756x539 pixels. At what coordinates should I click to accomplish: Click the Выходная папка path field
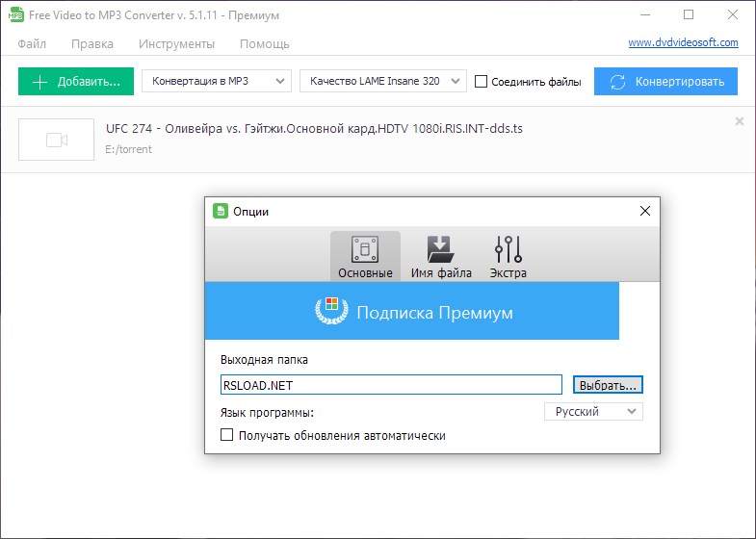(390, 385)
